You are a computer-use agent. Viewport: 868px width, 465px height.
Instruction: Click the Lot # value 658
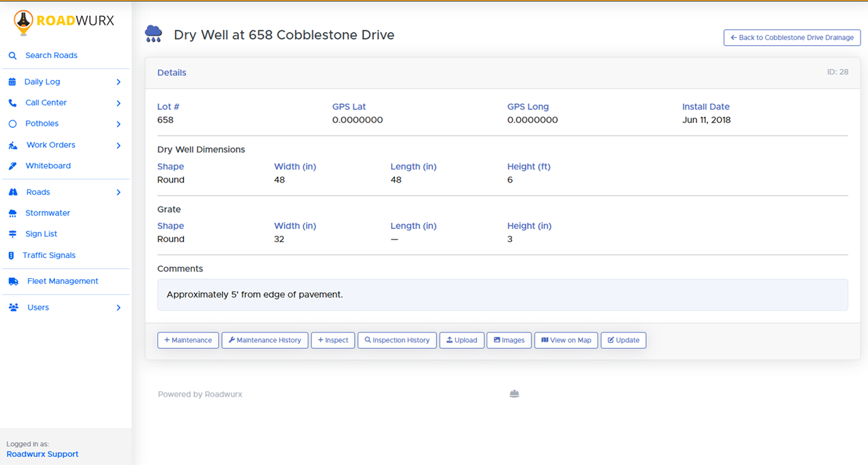point(165,120)
